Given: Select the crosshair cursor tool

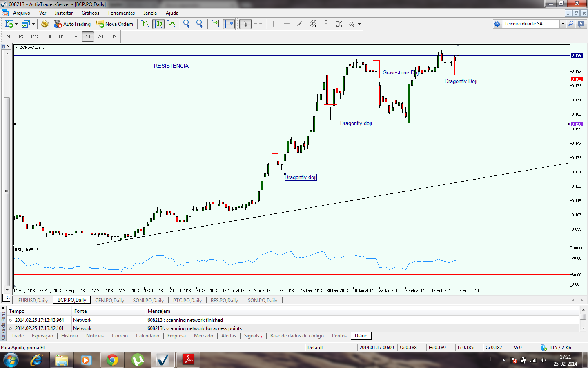Looking at the screenshot, I should click(258, 24).
